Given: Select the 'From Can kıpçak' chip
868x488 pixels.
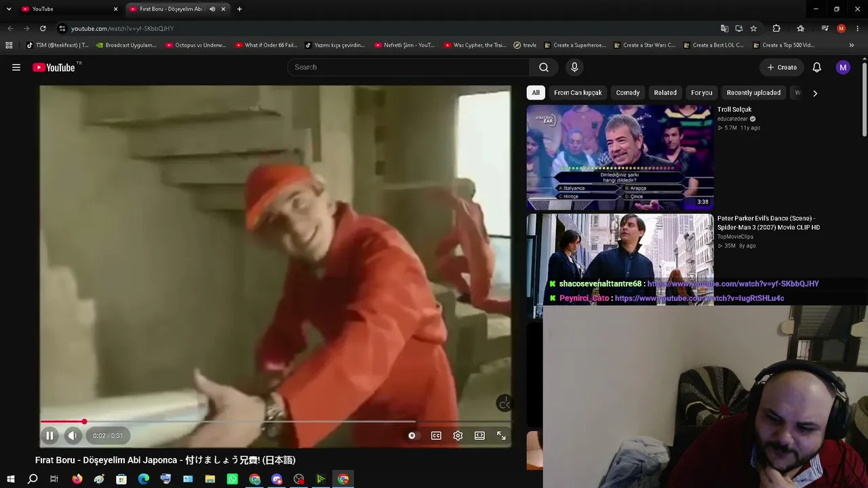Looking at the screenshot, I should 578,93.
